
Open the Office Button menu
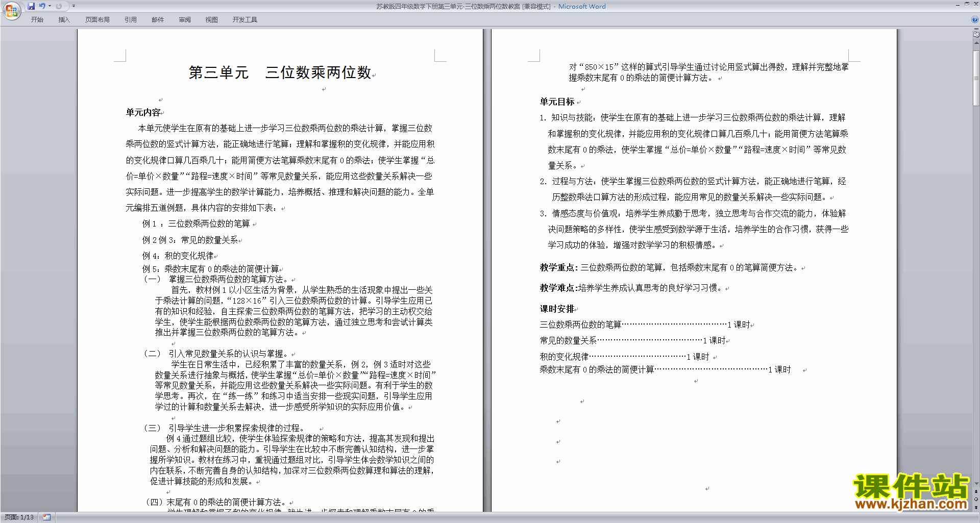11,10
